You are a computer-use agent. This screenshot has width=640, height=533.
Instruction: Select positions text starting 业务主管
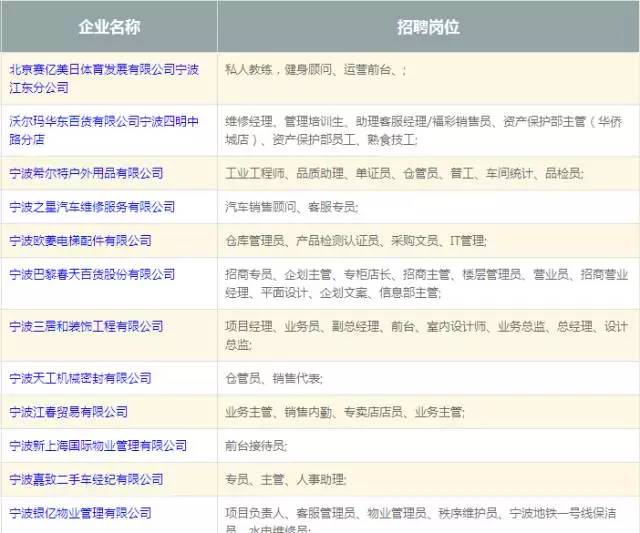344,412
